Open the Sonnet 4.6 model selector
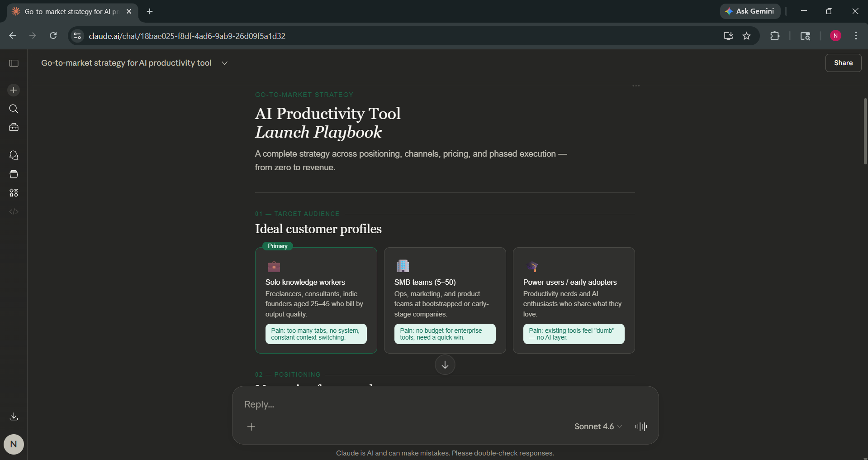The width and height of the screenshot is (868, 460). pos(598,426)
